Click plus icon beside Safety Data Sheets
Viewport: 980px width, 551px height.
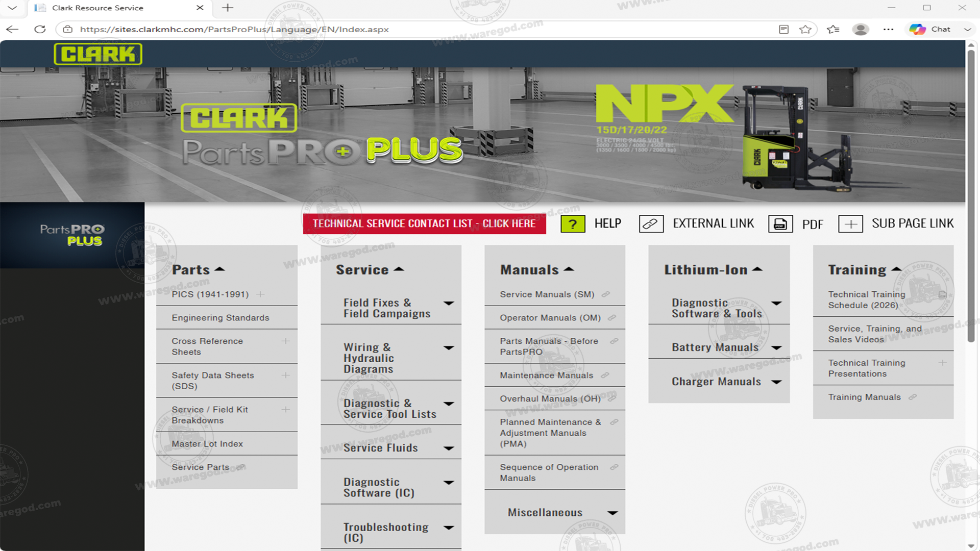click(286, 375)
